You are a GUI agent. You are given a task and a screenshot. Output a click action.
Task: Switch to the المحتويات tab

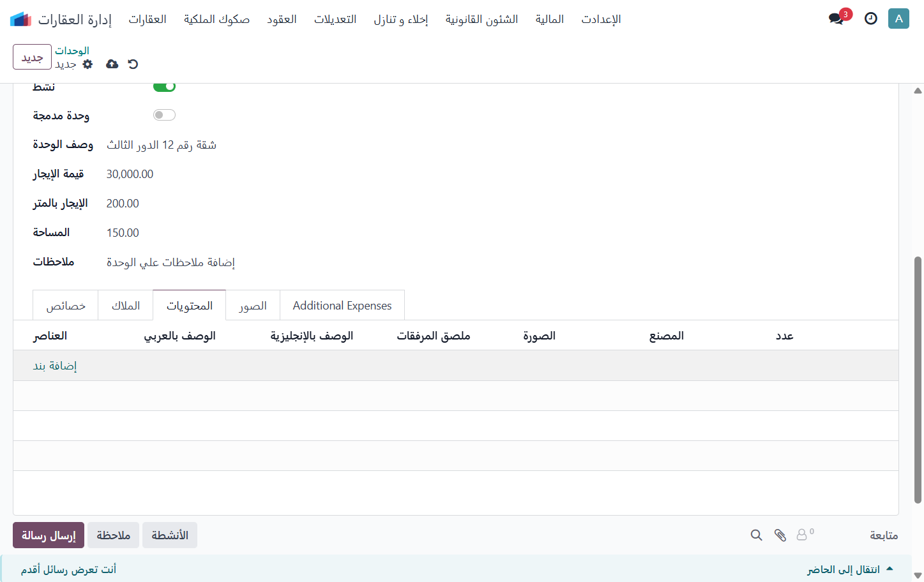coord(190,306)
